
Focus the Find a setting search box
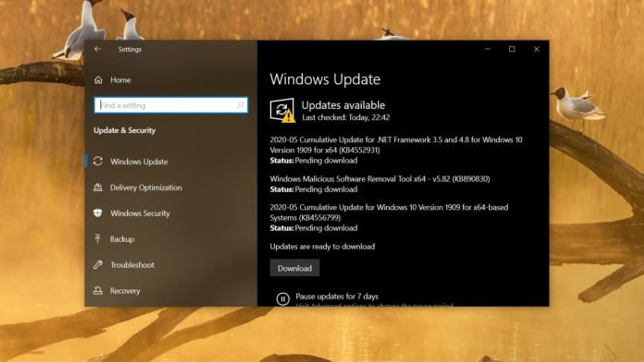point(171,105)
